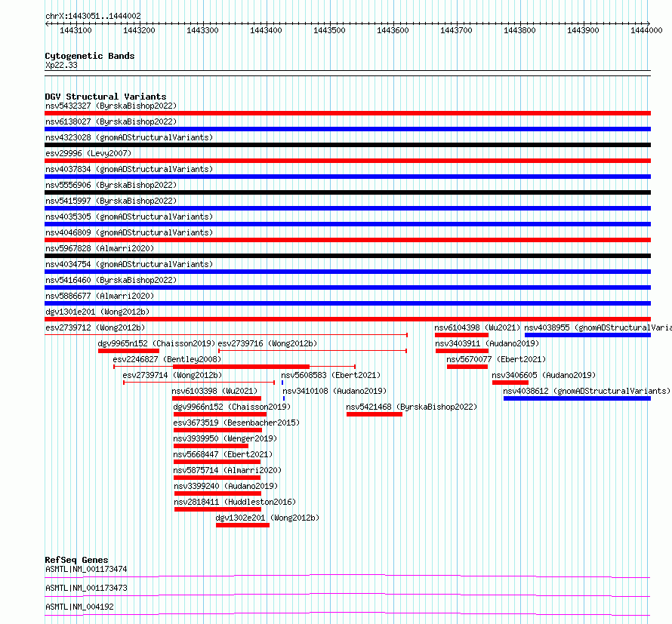The image size is (672, 624).
Task: Select the blue bar under nsv4038955 (gnomADStructuralVariants)
Action: (x=587, y=335)
